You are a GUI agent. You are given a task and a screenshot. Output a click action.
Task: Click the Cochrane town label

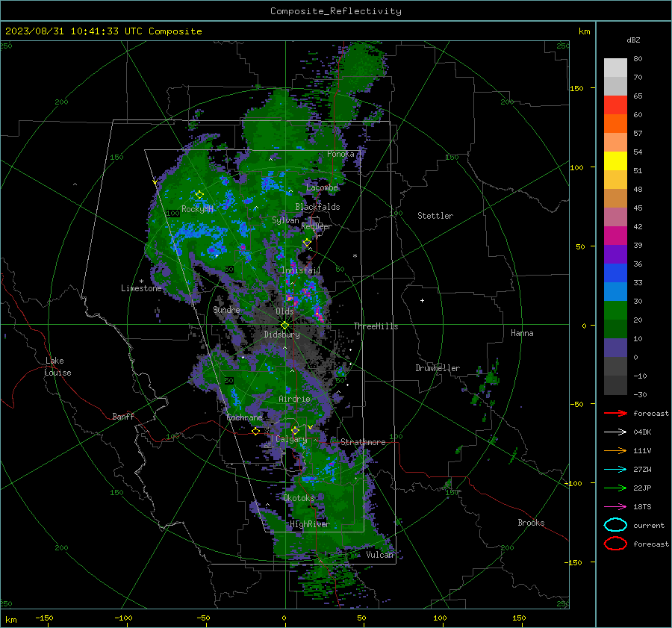pyautogui.click(x=244, y=417)
